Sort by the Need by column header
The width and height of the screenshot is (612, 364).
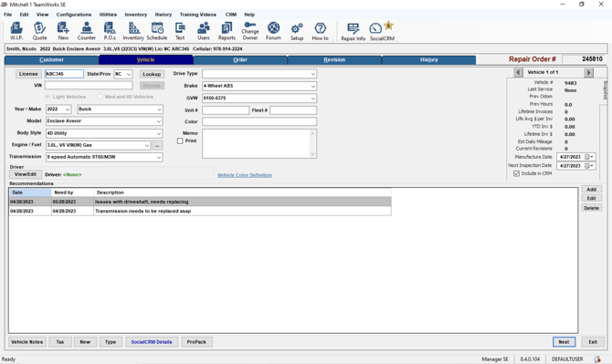tap(72, 192)
